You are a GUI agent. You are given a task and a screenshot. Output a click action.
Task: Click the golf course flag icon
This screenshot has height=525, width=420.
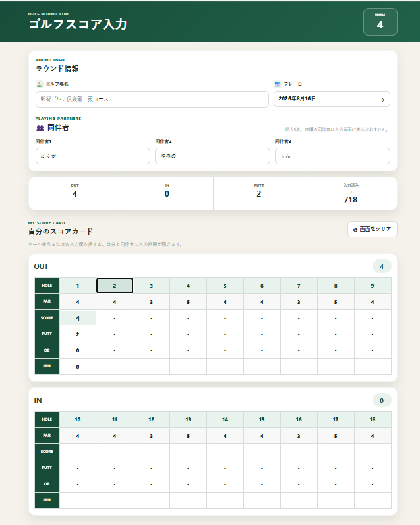[x=40, y=84]
